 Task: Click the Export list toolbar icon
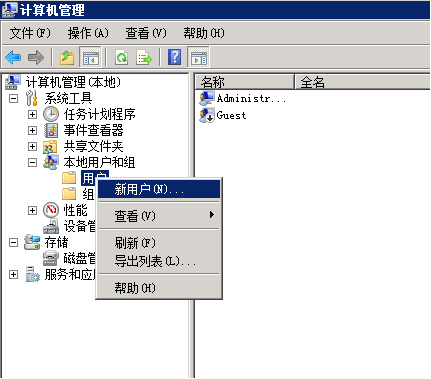pos(144,57)
